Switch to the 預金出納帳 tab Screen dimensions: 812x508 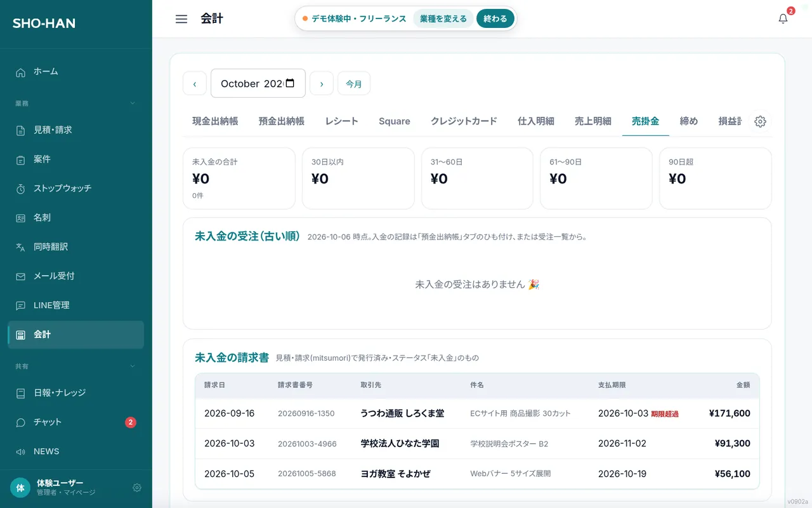282,121
